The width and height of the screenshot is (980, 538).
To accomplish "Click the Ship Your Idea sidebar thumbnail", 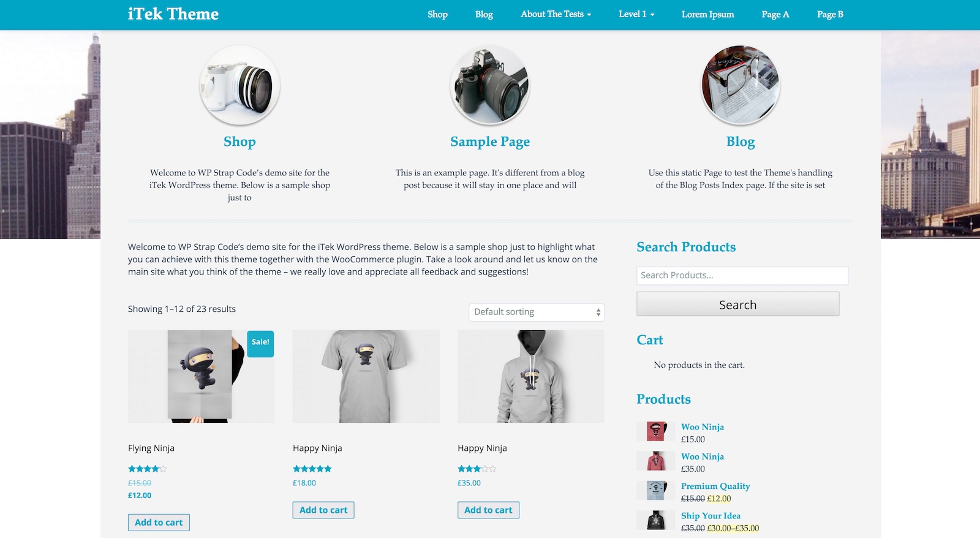I will click(x=656, y=520).
